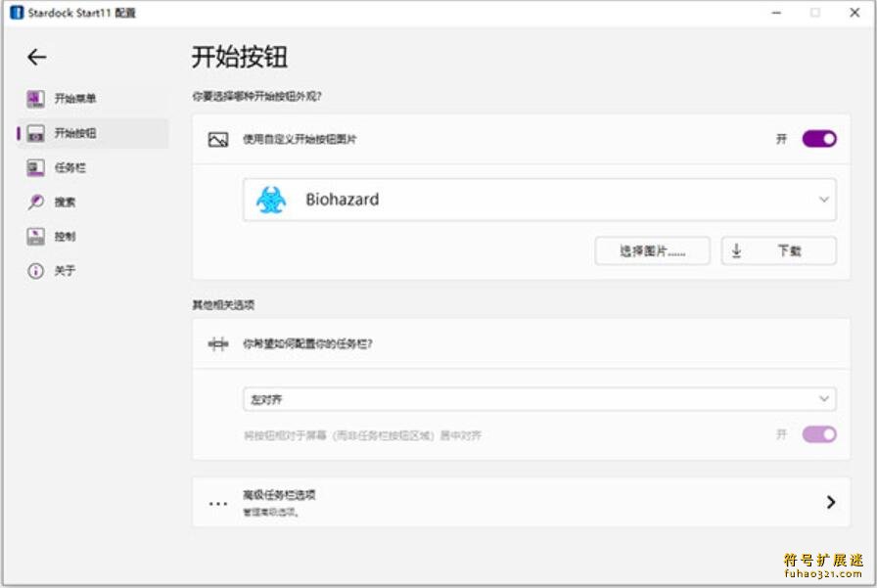Open the 搜索 settings page
877x588 pixels.
tap(92, 202)
